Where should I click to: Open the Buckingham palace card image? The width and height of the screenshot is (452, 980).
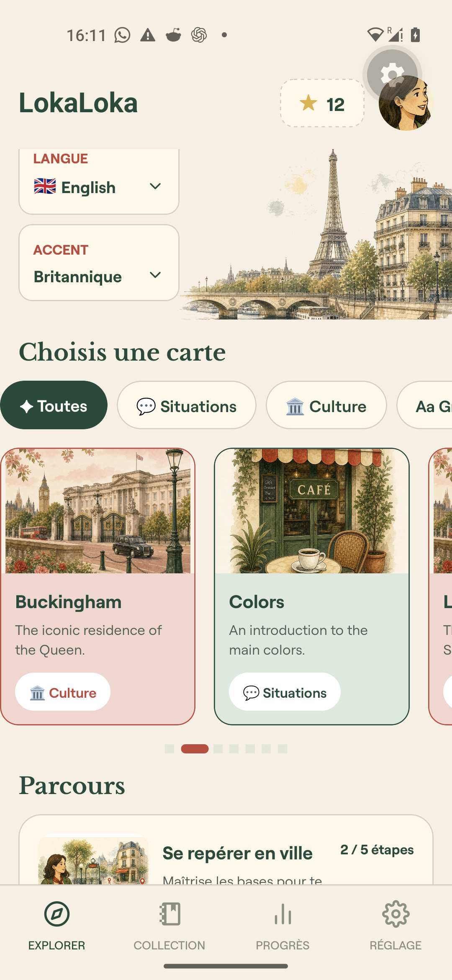pyautogui.click(x=98, y=511)
